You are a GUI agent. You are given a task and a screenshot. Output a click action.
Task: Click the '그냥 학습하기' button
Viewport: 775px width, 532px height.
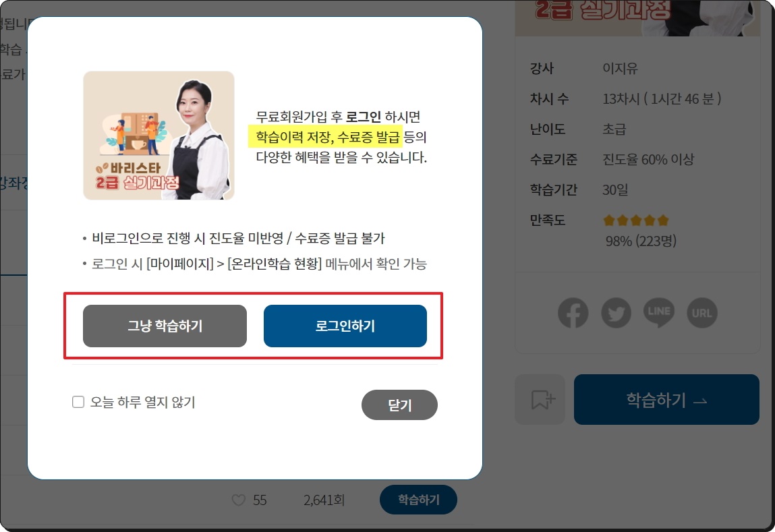pos(165,326)
